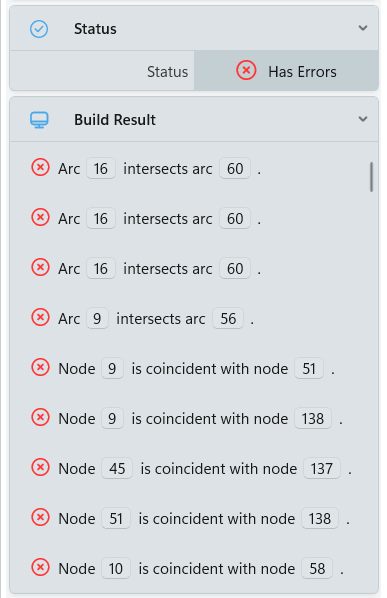Click the Status panel checkmark icon
Viewport: 387px width, 598px height.
39,29
